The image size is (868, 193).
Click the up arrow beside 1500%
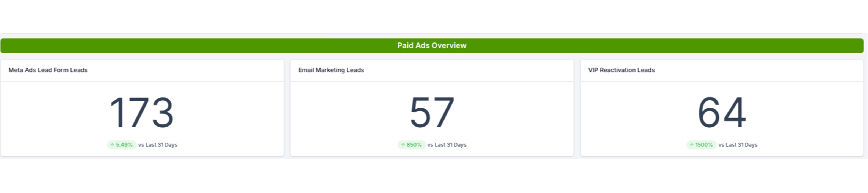tap(691, 145)
